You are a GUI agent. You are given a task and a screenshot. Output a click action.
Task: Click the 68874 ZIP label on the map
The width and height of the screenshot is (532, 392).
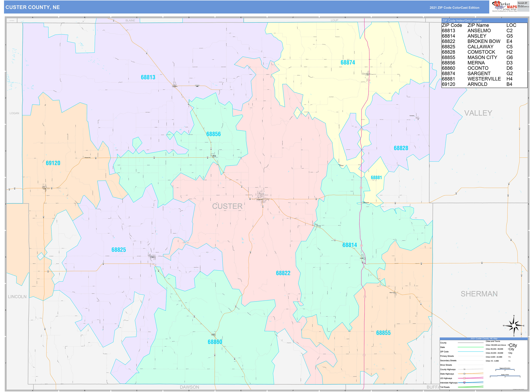pos(348,63)
